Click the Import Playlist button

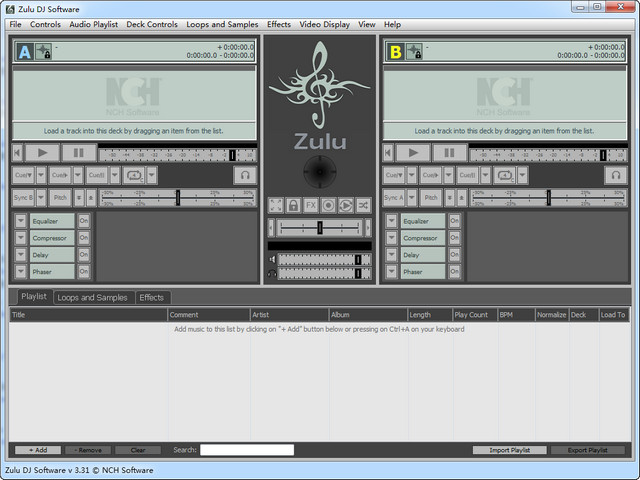(x=509, y=450)
